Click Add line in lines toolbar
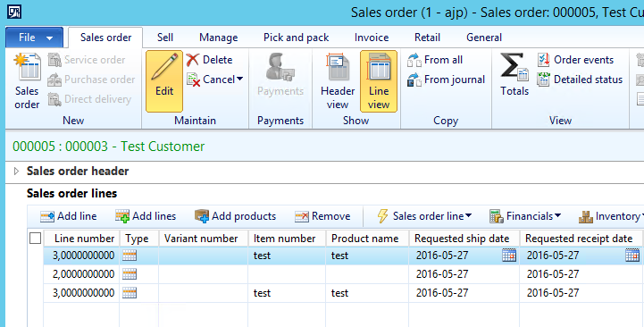Screen dimensions: 644x327 tap(68, 216)
